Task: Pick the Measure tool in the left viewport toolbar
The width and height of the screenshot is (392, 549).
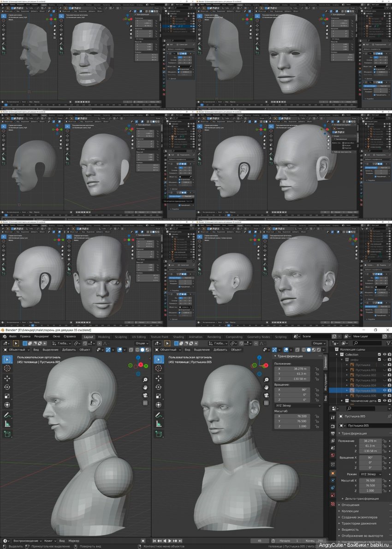Action: pyautogui.click(x=7, y=424)
